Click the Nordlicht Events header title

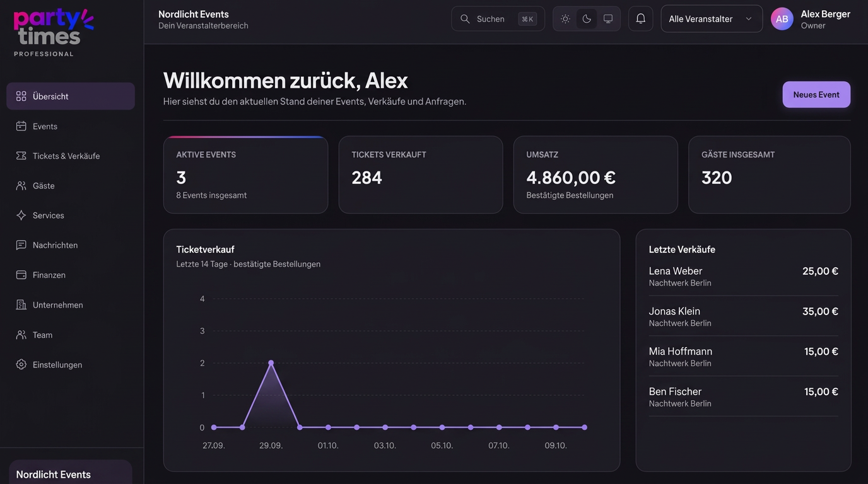tap(194, 14)
